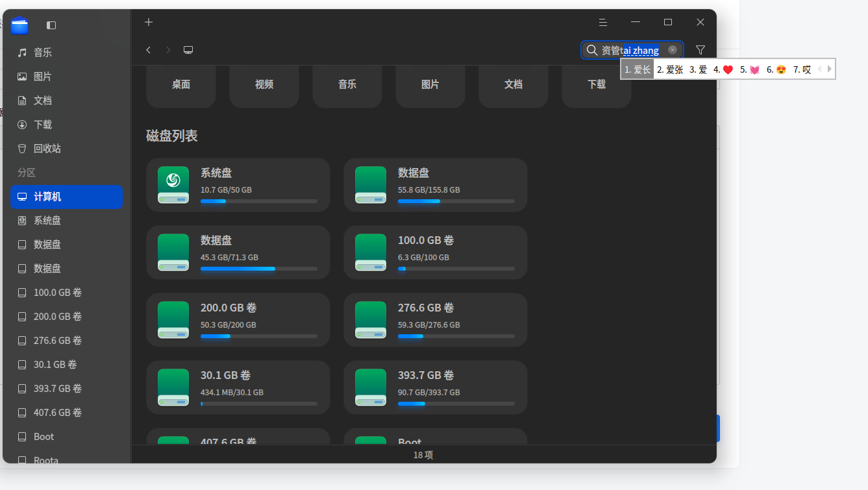Select Boot in the sidebar
The image size is (868, 490).
(x=66, y=437)
